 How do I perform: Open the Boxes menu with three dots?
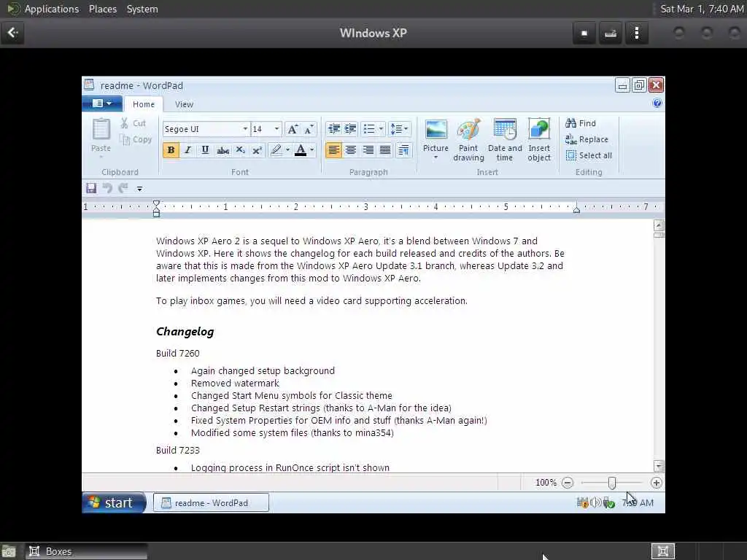point(636,33)
